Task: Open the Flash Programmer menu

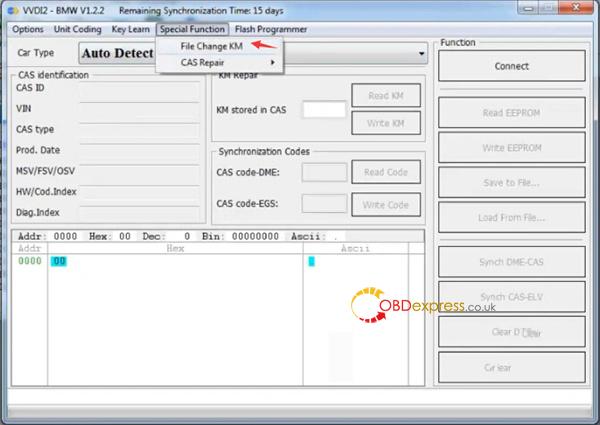Action: click(271, 29)
